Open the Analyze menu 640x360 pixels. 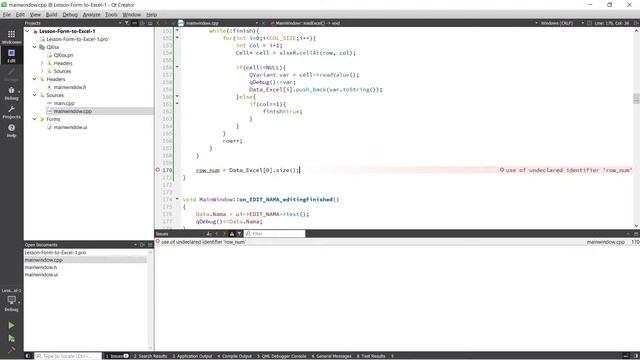tap(91, 15)
